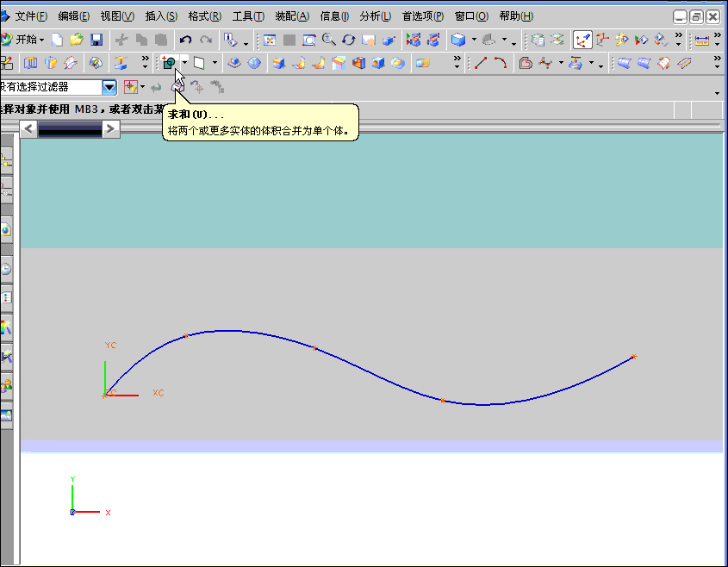Click the Save icon on the toolbar
Viewport: 728px width, 567px height.
tap(96, 40)
